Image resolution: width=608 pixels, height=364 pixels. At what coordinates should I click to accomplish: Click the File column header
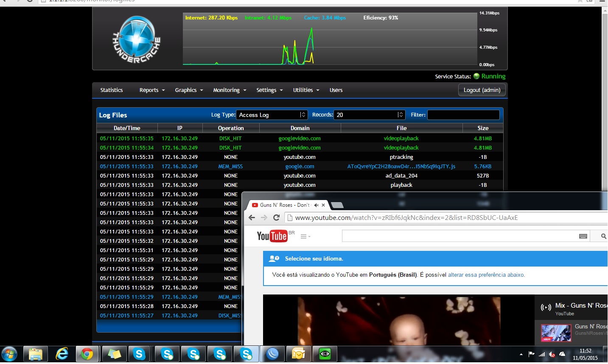coord(402,128)
